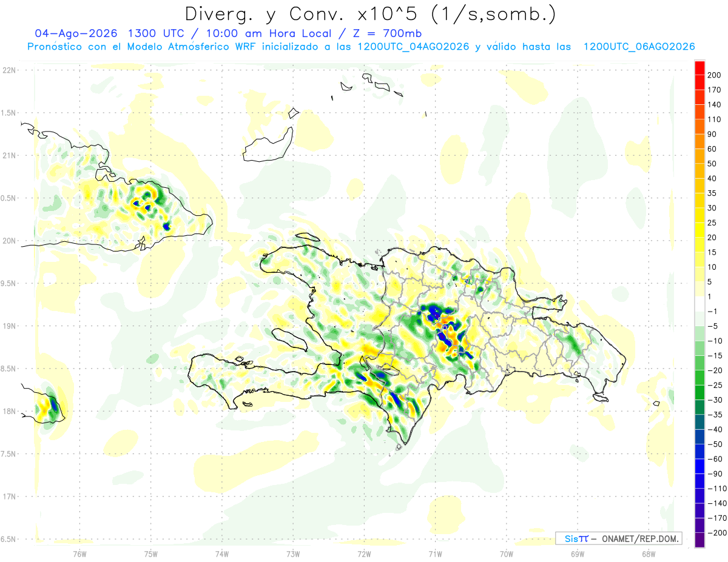
Task: Click the 74W longitude label
Action: coord(222,554)
